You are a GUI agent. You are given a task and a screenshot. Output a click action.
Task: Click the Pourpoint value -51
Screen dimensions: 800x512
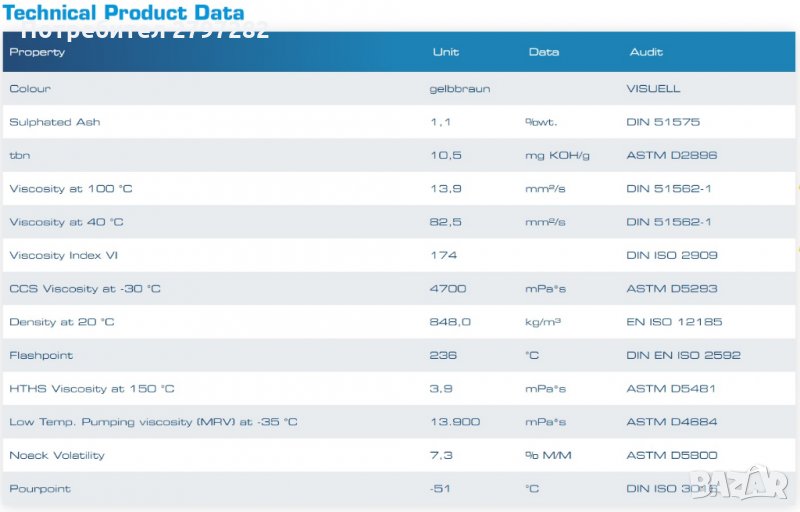click(439, 489)
